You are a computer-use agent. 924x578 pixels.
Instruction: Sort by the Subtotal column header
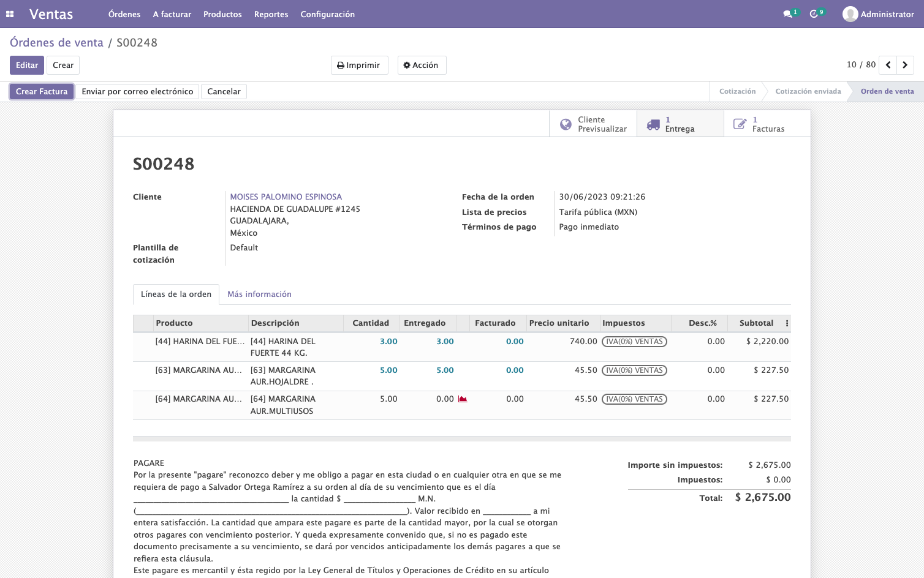pyautogui.click(x=756, y=323)
